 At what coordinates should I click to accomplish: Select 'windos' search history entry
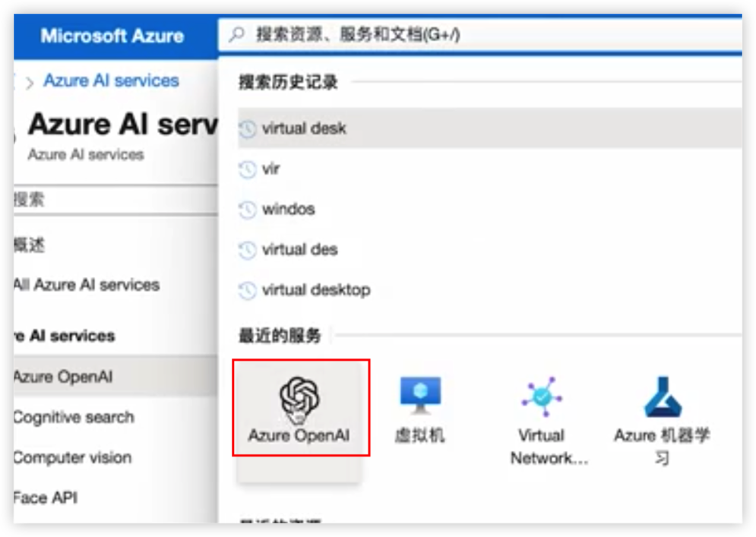point(288,210)
